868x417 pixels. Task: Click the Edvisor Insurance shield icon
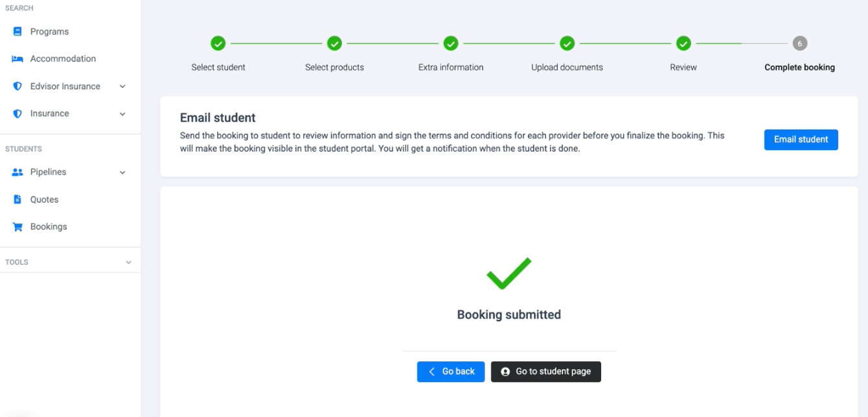[x=17, y=86]
